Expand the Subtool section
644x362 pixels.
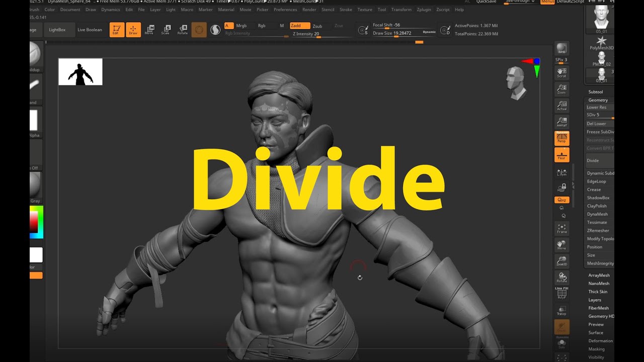(596, 92)
